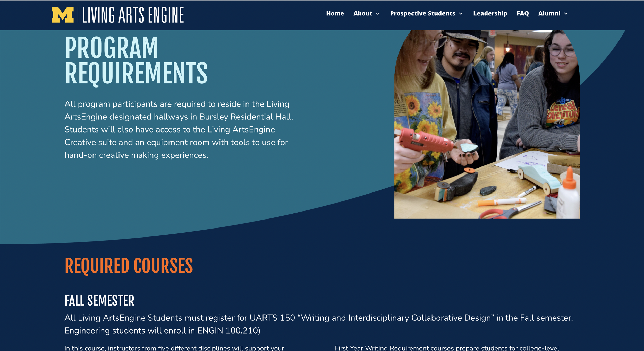Open the Leadership page

(490, 13)
